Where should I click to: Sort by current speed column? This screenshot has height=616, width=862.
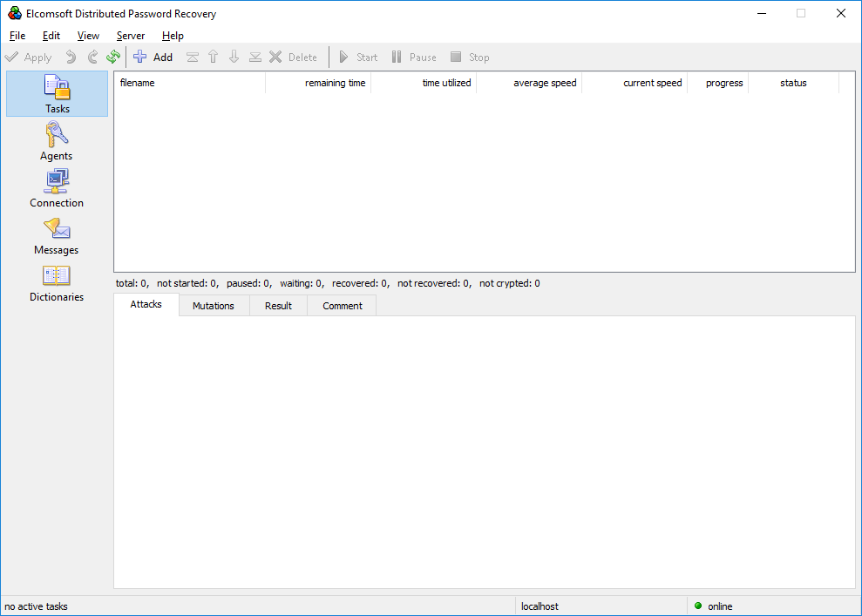coord(635,83)
